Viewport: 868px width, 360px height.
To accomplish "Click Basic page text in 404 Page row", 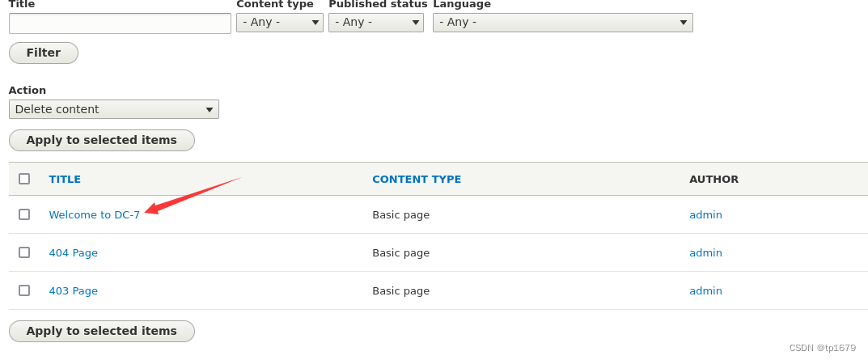I will tap(400, 253).
